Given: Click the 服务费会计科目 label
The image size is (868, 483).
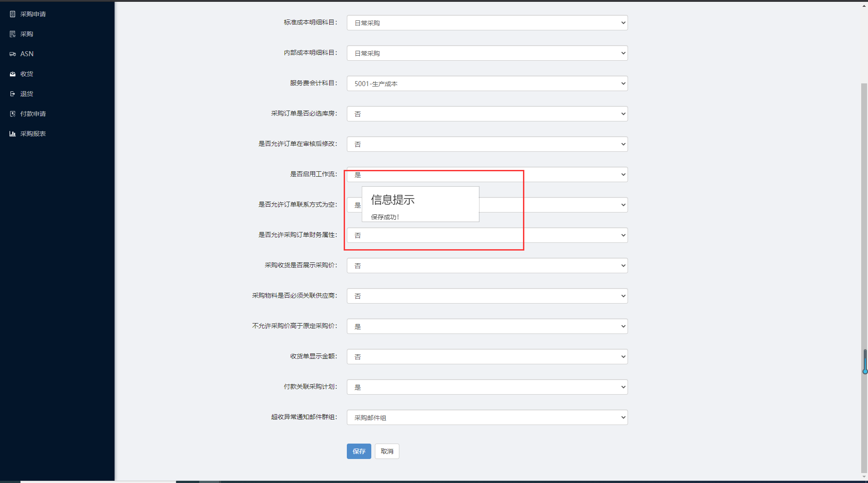Looking at the screenshot, I should [314, 83].
